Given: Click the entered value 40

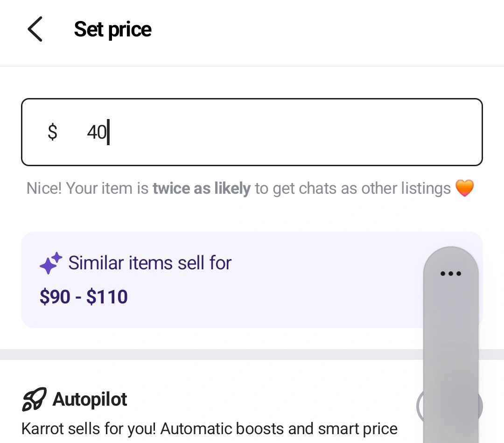Looking at the screenshot, I should (97, 133).
